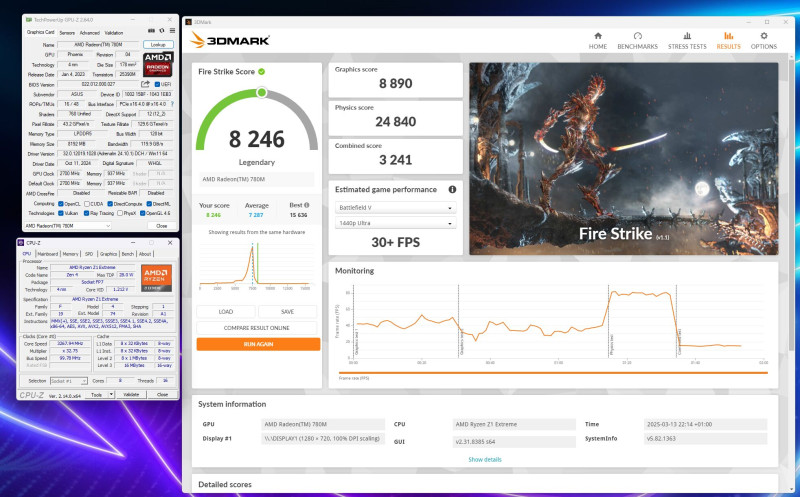This screenshot has height=497, width=800.
Task: Click the Close button in CPU-Z
Action: coord(162,394)
